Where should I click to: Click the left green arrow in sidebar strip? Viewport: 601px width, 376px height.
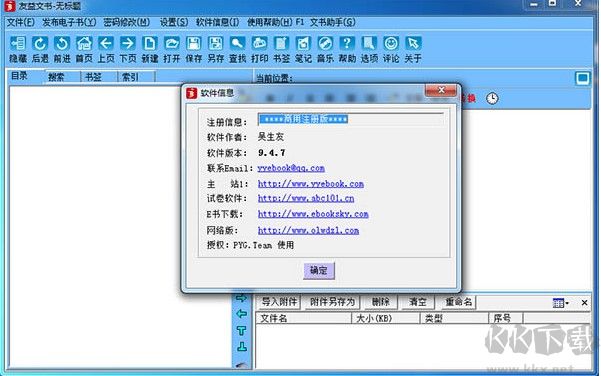click(x=241, y=314)
